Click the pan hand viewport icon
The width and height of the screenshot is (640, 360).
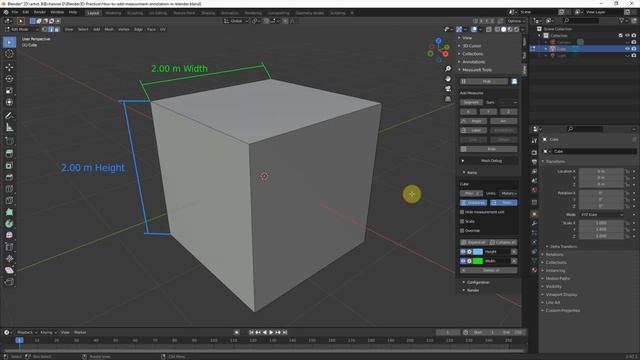pos(448,79)
